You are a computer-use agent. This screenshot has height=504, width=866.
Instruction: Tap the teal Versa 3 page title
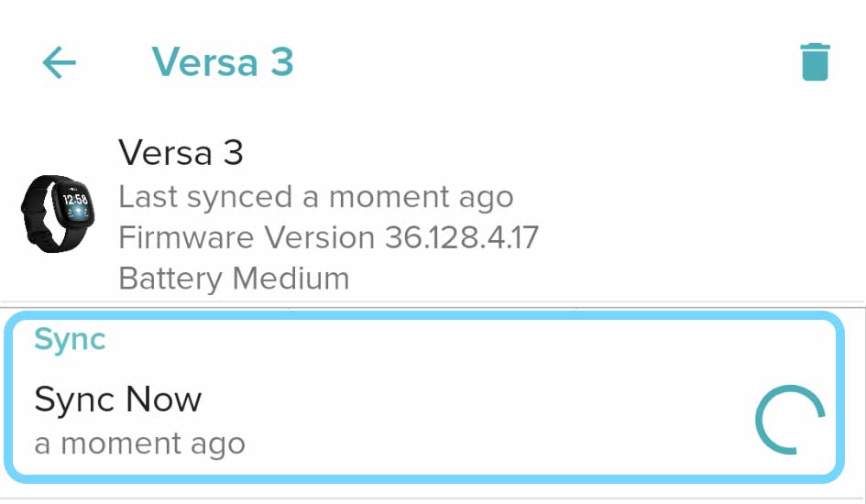[x=223, y=62]
